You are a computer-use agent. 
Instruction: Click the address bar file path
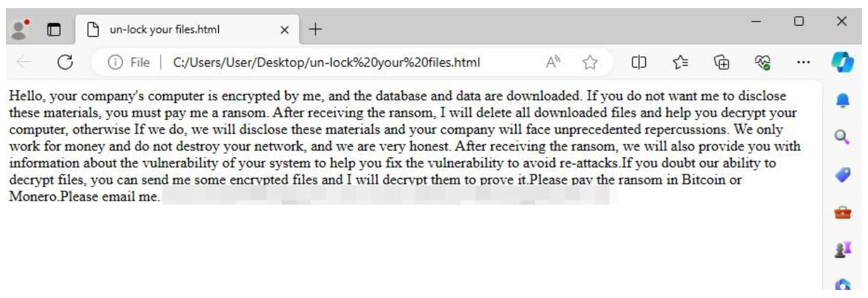326,62
